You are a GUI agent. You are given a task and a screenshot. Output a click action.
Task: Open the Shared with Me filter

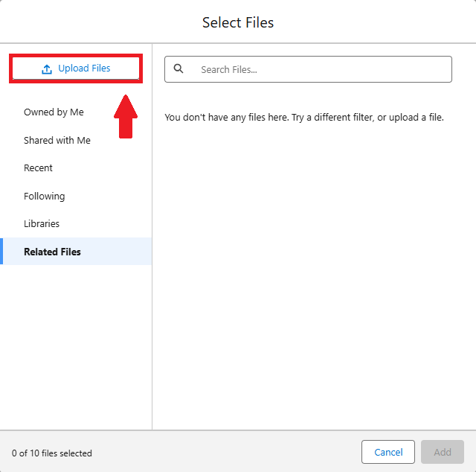click(x=57, y=140)
